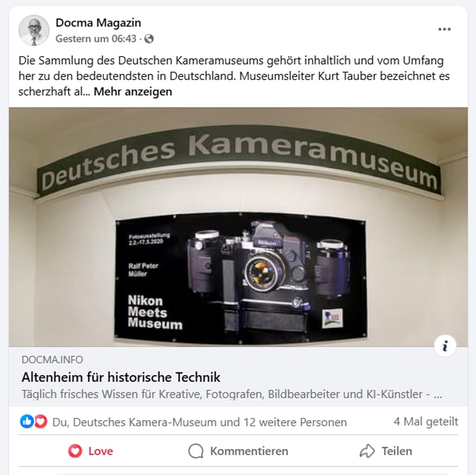Screen dimensions: 476x475
Task: Toggle the Love reaction button
Action: point(90,451)
